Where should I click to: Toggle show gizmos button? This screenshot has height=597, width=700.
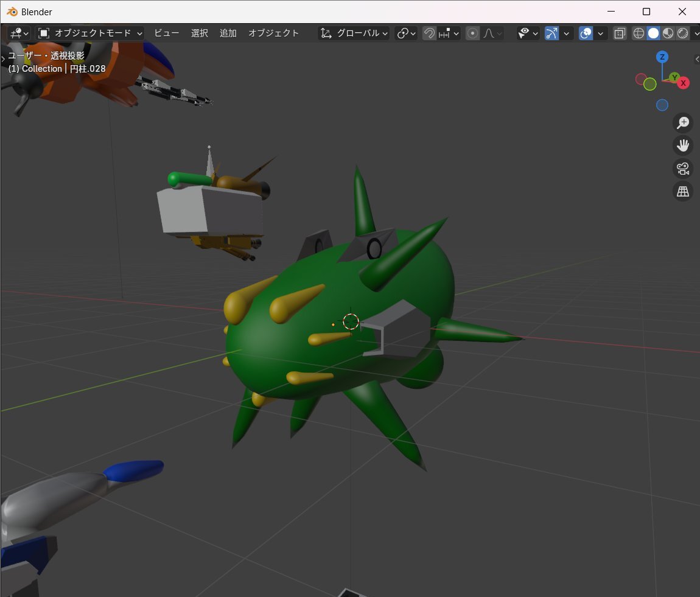tap(552, 33)
